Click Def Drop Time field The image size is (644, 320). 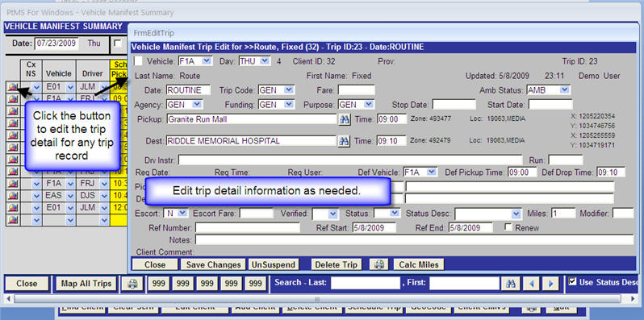point(611,172)
